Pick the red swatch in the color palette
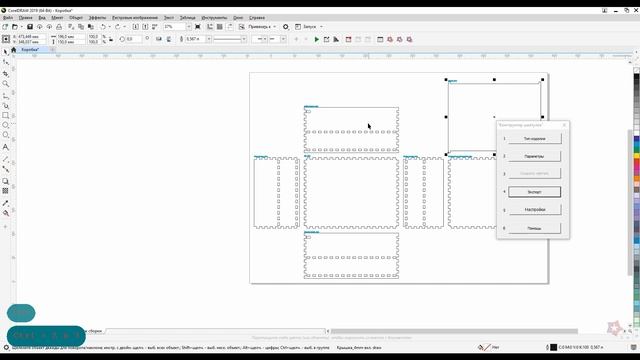Viewport: 640px width, 360px height. [x=637, y=162]
